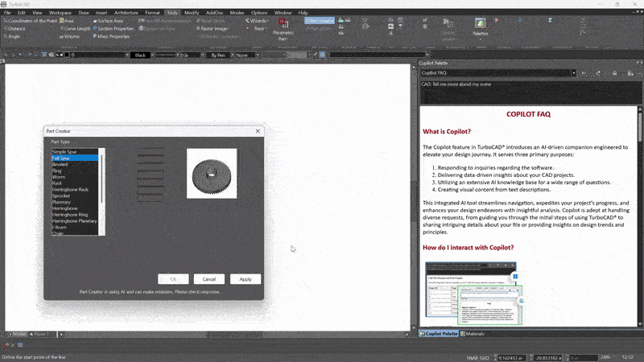The height and width of the screenshot is (362, 644).
Task: Click the Cancel button in Part Creator
Action: click(x=209, y=279)
